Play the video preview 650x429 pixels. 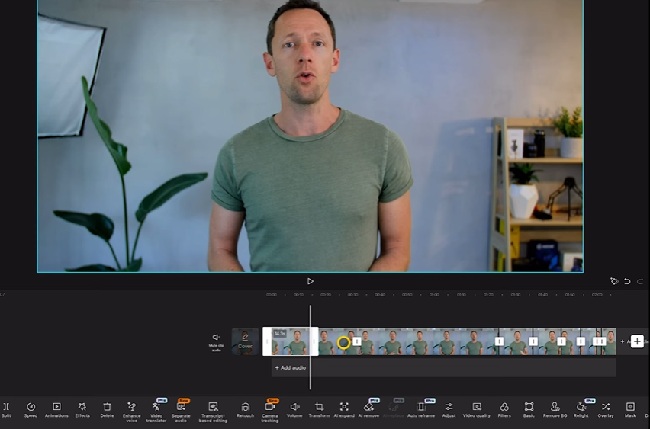310,281
